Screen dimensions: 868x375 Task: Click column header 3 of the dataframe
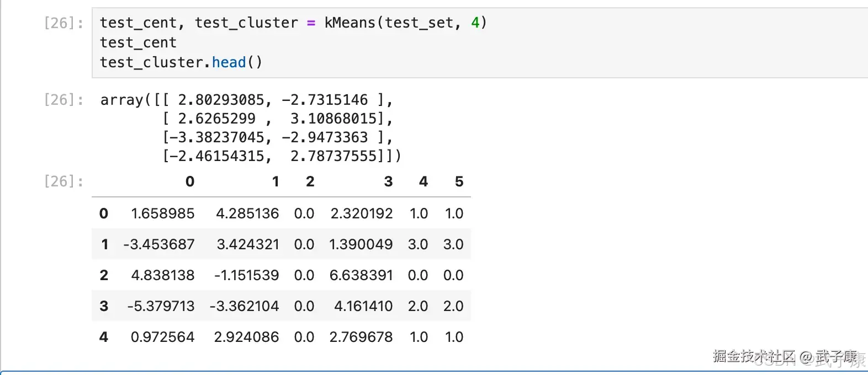(388, 181)
